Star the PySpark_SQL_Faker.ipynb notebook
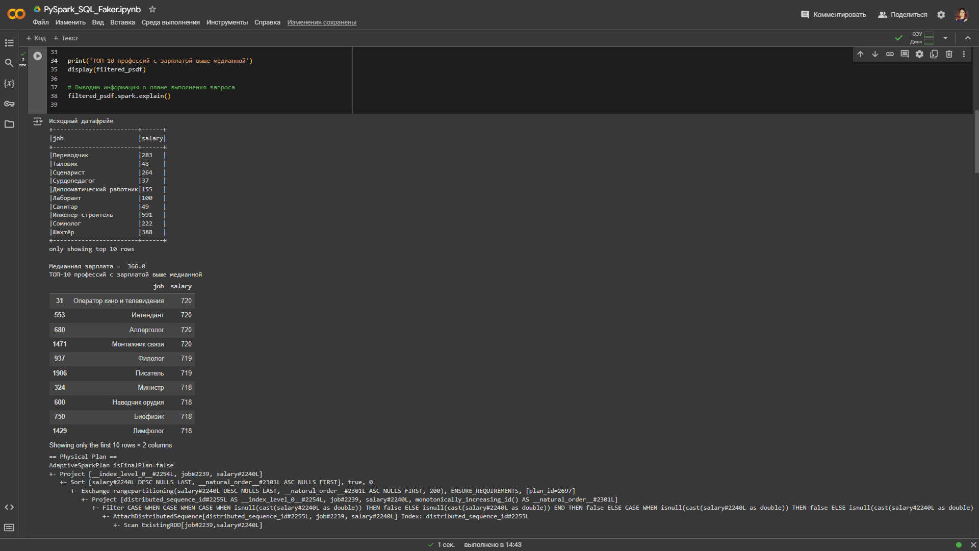980x551 pixels. click(x=152, y=9)
